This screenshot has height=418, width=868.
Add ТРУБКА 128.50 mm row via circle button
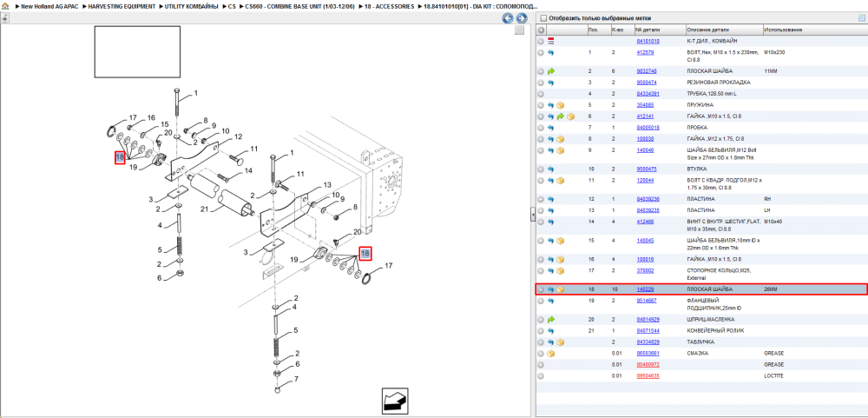point(541,94)
